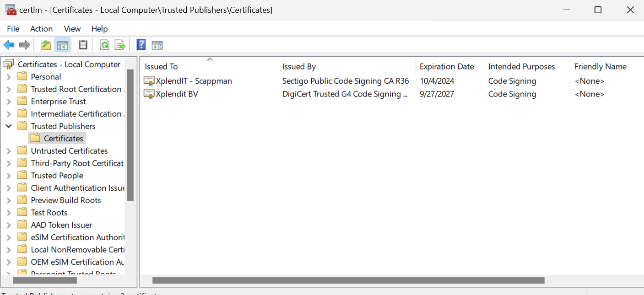
Task: Sort list by Issued By column
Action: pyautogui.click(x=299, y=67)
